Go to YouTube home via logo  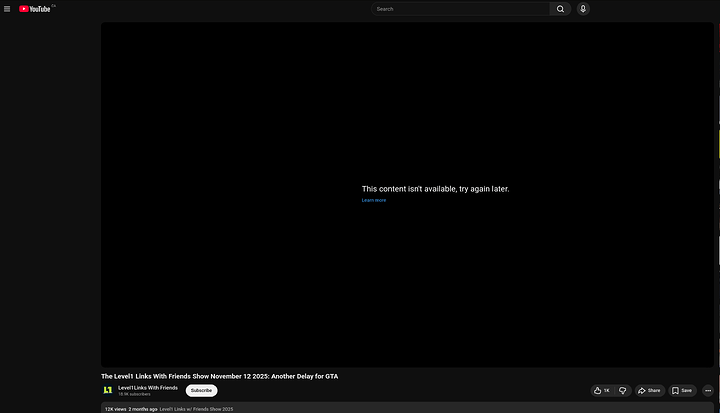click(x=35, y=9)
